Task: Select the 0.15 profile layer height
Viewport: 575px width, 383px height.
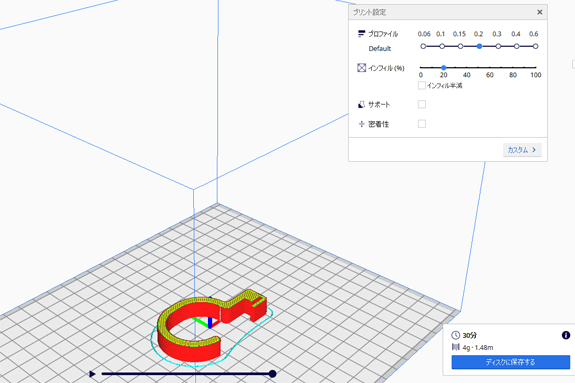Action: tap(461, 46)
